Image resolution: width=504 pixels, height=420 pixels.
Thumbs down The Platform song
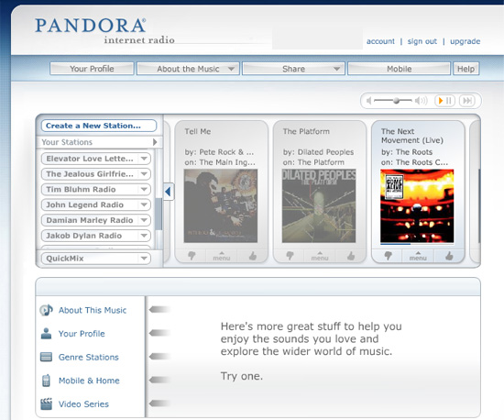point(290,256)
